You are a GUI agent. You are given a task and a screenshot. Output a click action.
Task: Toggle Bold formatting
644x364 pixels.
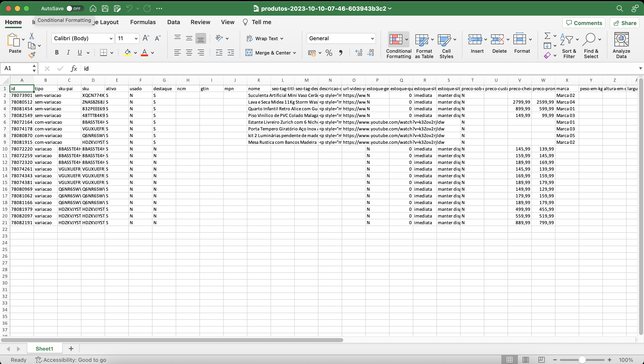pyautogui.click(x=57, y=53)
